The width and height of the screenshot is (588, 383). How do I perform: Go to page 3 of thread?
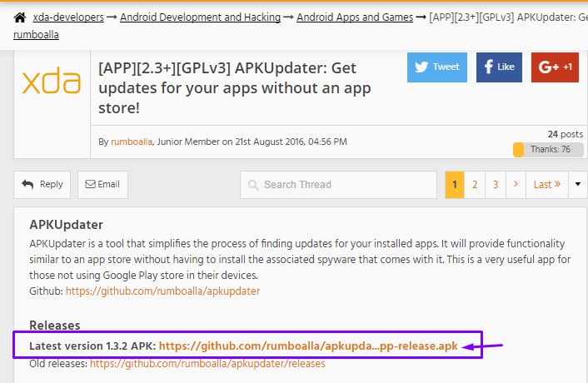pos(496,185)
